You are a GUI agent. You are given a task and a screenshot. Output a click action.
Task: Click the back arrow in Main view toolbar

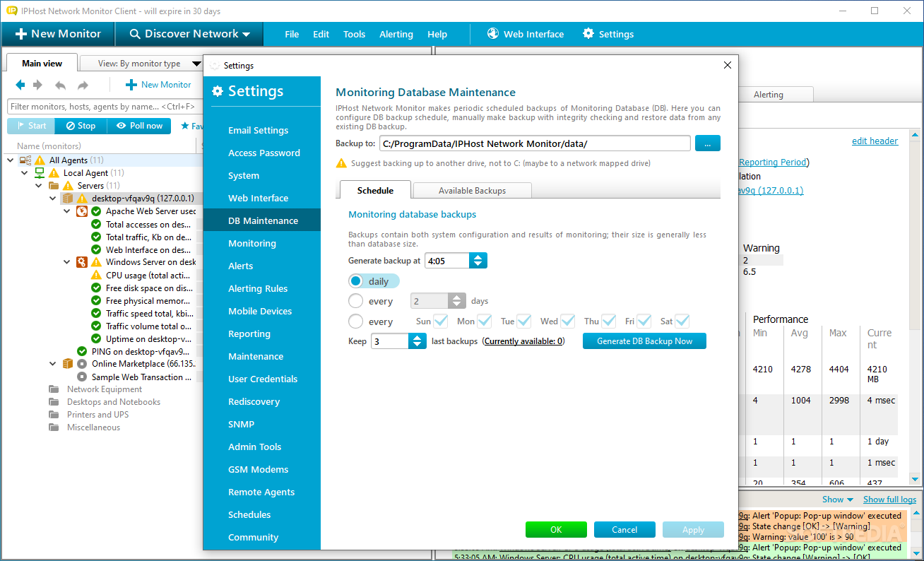(20, 85)
